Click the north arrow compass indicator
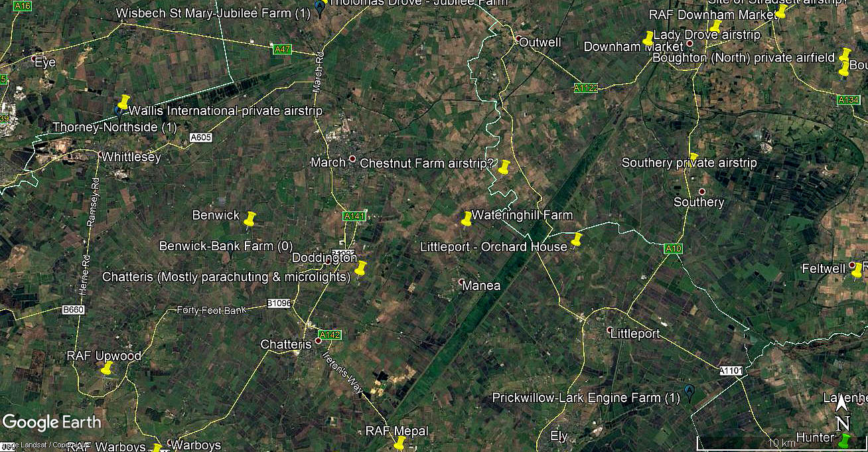868x452 pixels. click(841, 412)
